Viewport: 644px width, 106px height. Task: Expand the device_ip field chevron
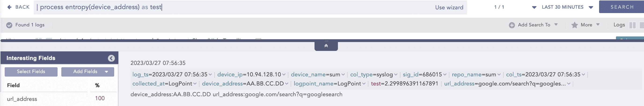point(284,74)
